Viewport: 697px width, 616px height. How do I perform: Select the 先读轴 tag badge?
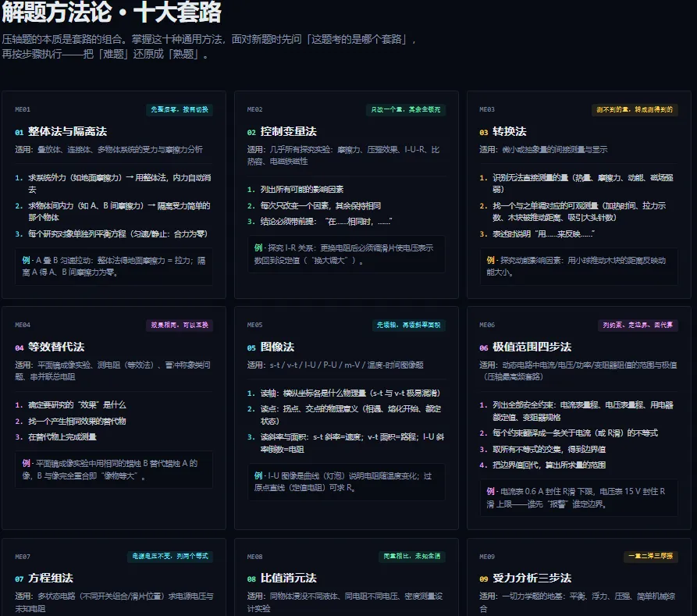pyautogui.click(x=408, y=325)
